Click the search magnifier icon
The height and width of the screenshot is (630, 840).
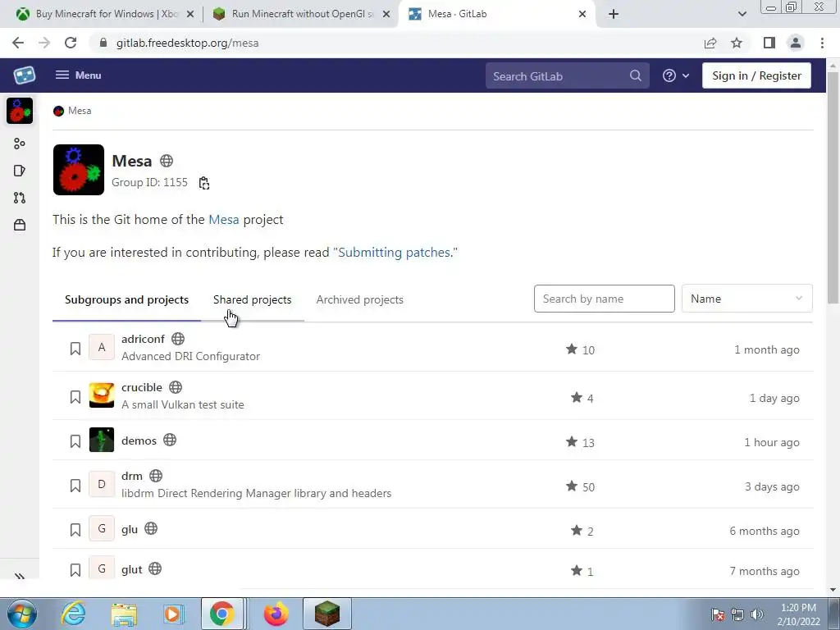click(x=636, y=75)
